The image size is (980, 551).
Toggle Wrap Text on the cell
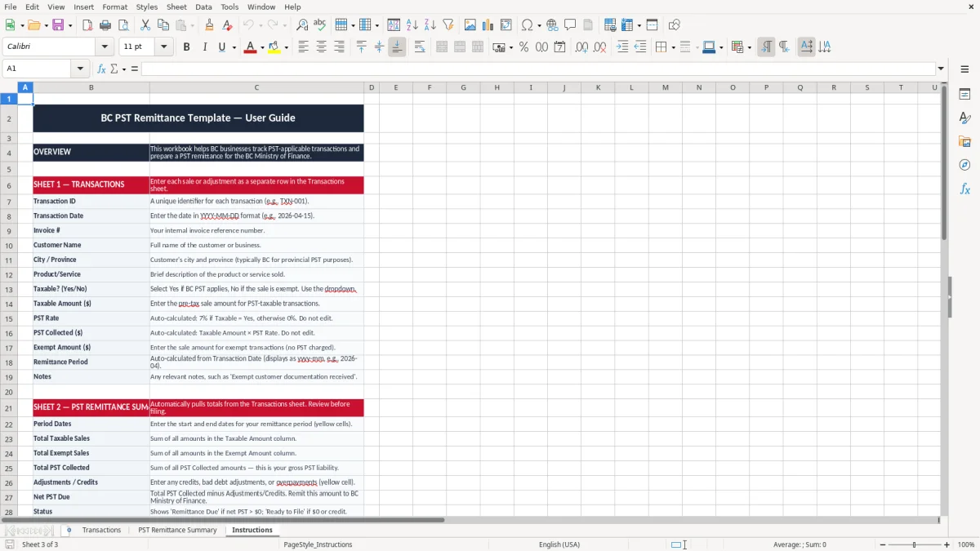420,47
